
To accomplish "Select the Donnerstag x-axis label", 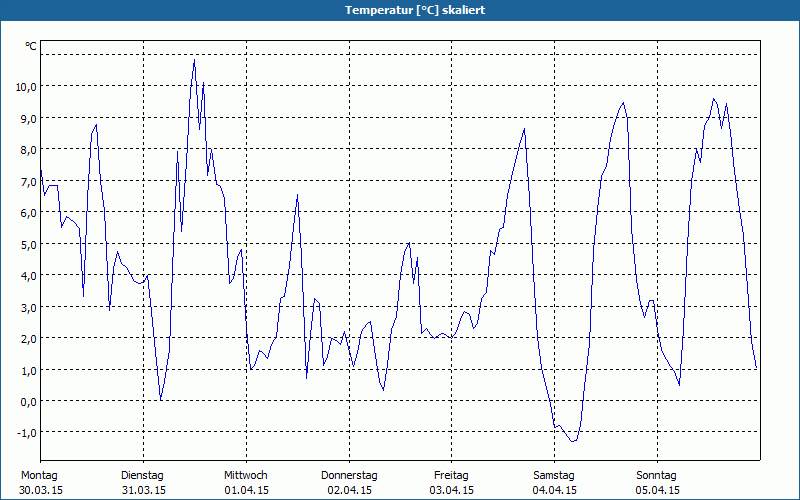I will point(349,475).
